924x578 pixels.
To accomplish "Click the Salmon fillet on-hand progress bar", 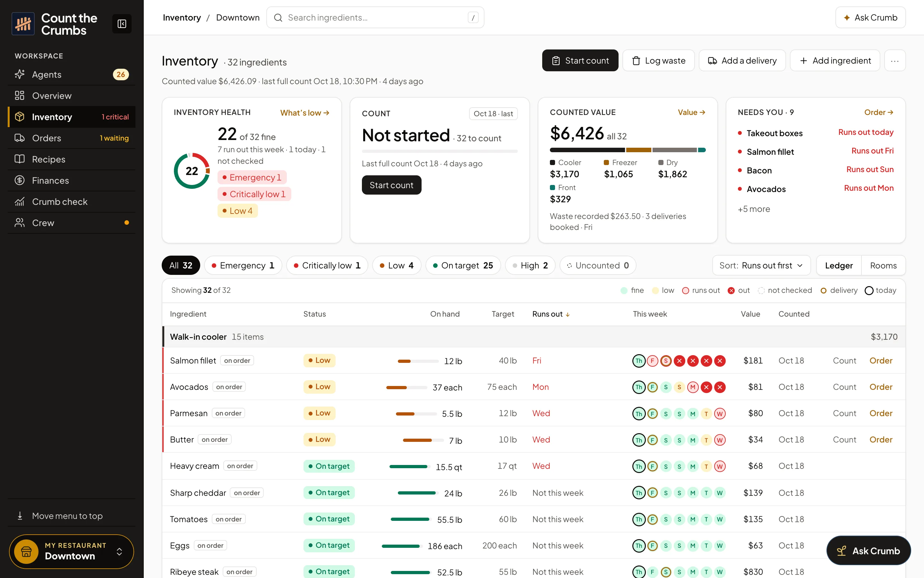I will (418, 361).
